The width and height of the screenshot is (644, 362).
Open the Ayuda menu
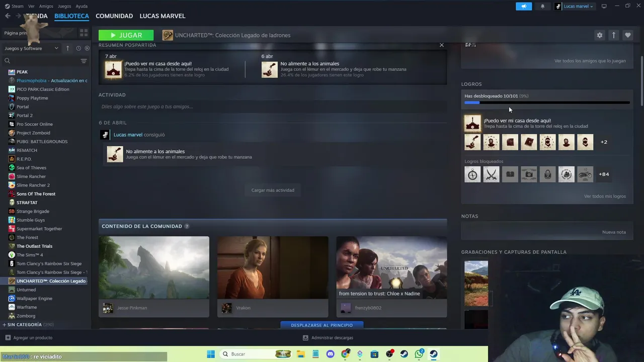point(82,6)
